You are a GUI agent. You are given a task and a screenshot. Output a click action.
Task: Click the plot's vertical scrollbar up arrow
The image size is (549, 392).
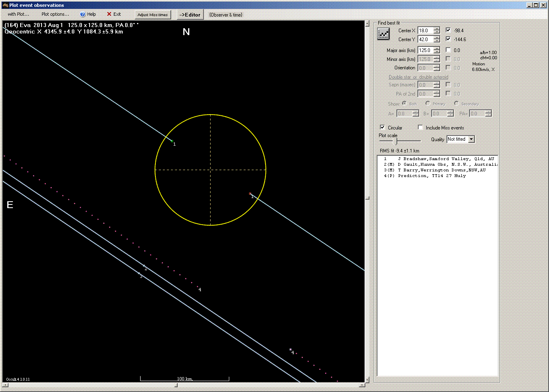coord(367,24)
